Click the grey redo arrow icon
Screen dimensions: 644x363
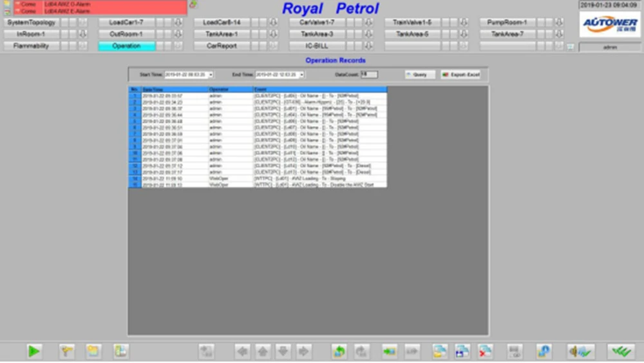click(x=361, y=351)
